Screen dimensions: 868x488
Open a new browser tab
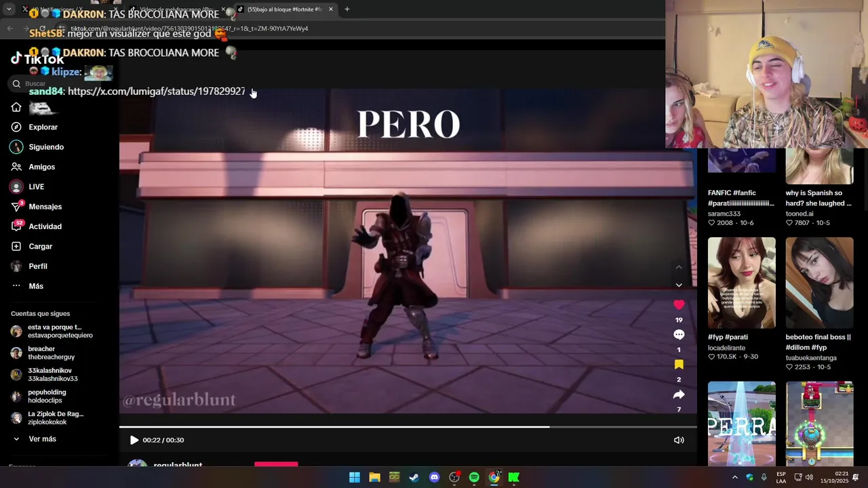347,9
